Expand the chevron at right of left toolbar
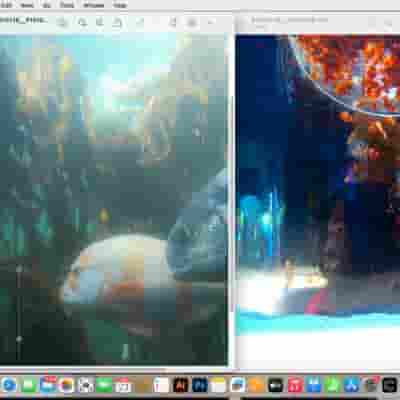Image resolution: width=400 pixels, height=400 pixels. 210,22
